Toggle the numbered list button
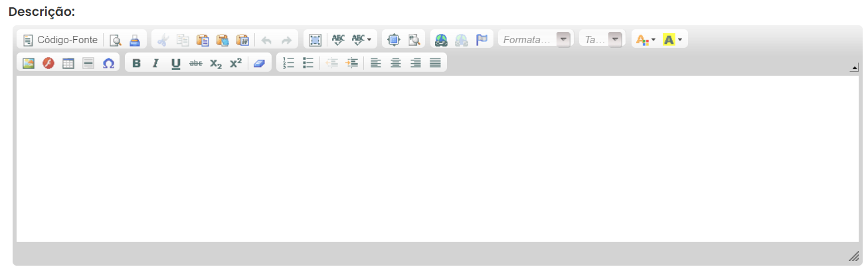 (x=288, y=63)
